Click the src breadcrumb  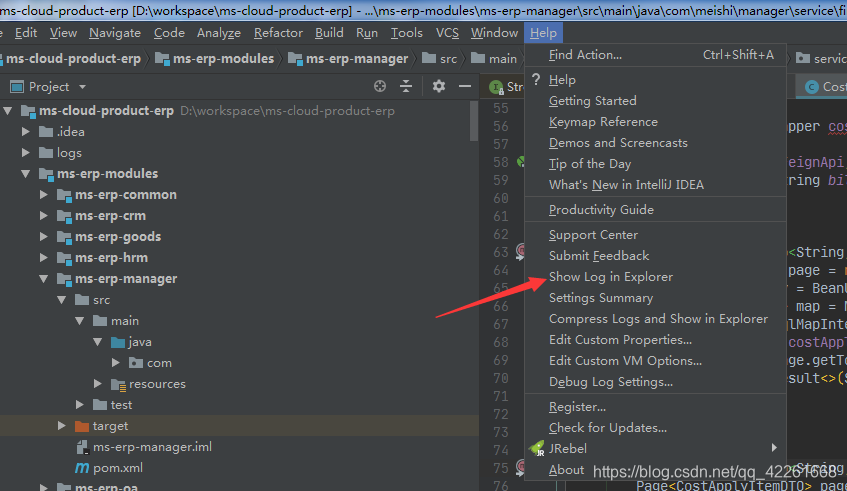point(440,58)
